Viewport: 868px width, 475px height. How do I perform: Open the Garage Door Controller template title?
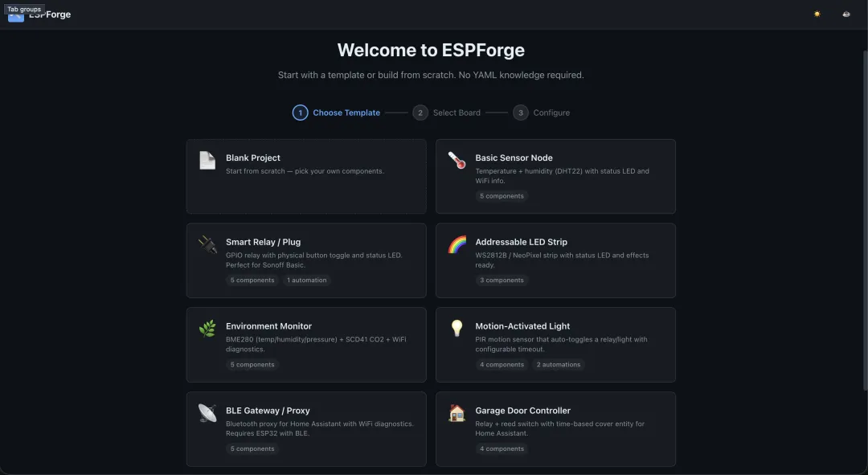(522, 410)
